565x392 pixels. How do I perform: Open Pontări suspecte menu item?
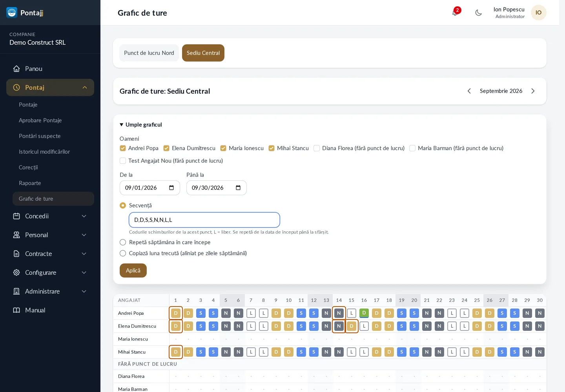[53, 136]
